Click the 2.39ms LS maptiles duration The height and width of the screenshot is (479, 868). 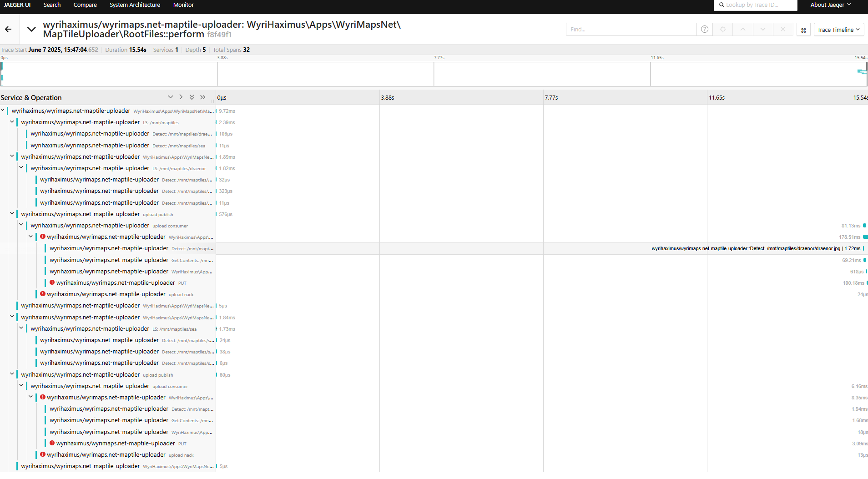(x=227, y=122)
